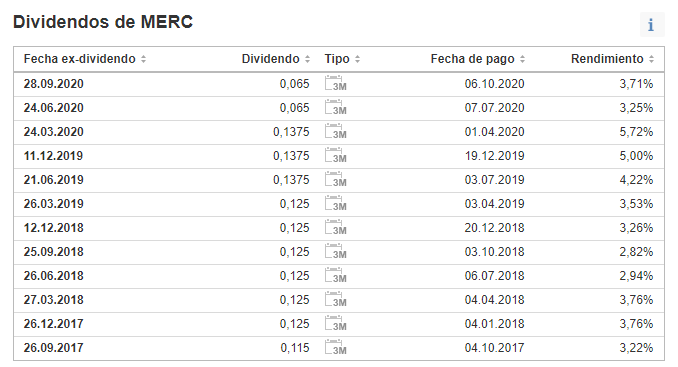
Task: Sort by Fecha ex-dividendo arrows
Action: 144,59
